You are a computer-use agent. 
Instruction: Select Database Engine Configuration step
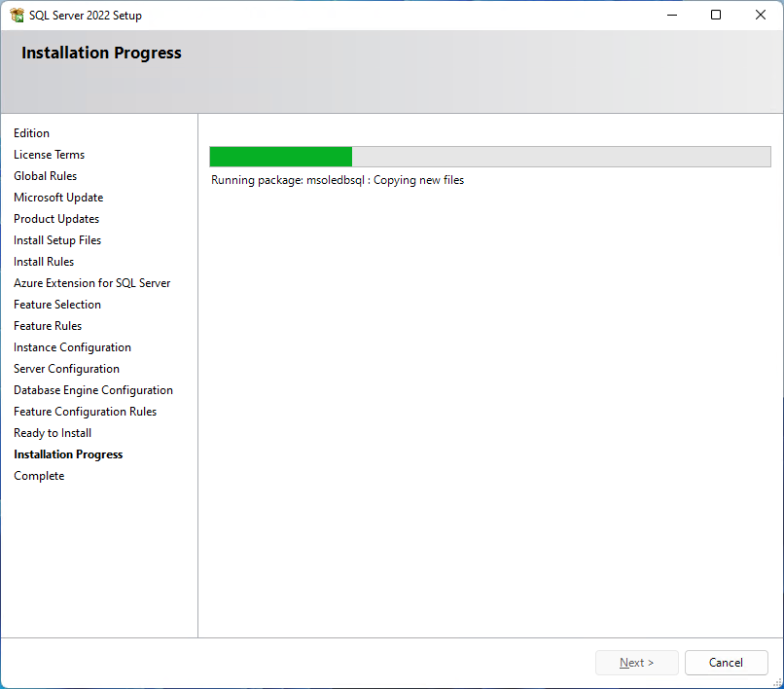(93, 390)
